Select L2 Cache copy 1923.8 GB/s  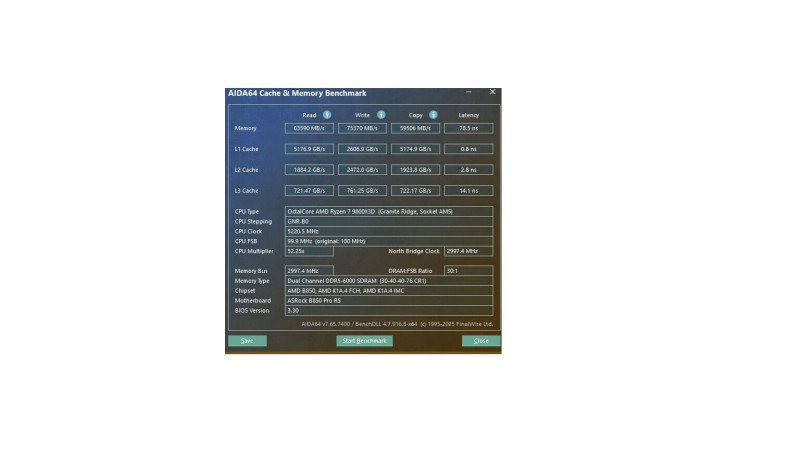click(415, 170)
